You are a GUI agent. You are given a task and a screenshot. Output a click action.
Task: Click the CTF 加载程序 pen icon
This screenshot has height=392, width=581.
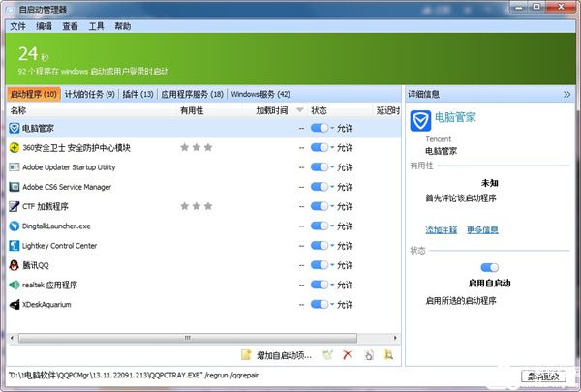15,206
